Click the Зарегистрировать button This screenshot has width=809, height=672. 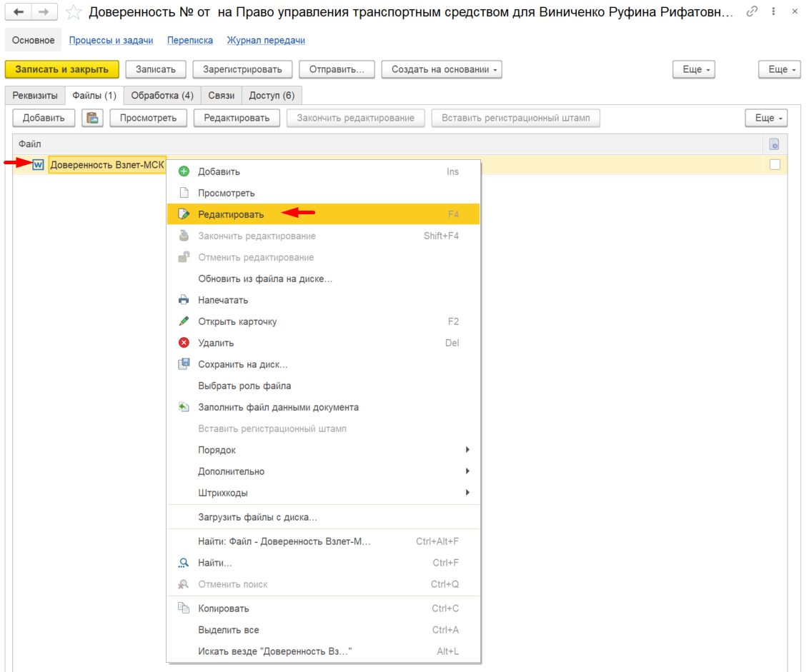(242, 69)
